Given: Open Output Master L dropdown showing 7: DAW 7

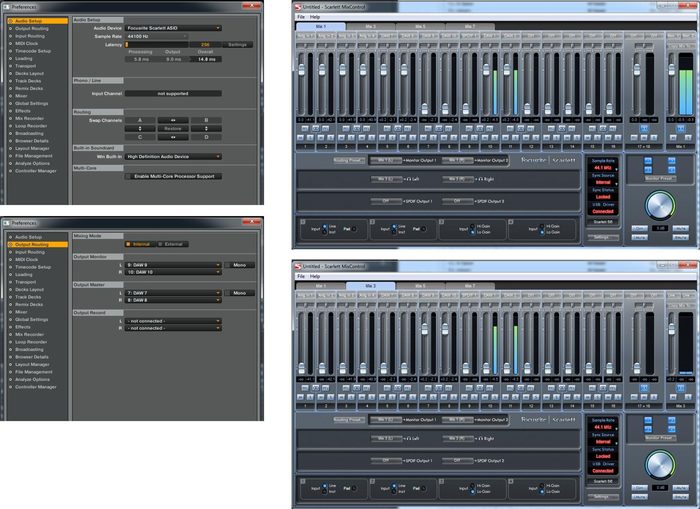Looking at the screenshot, I should click(x=173, y=293).
